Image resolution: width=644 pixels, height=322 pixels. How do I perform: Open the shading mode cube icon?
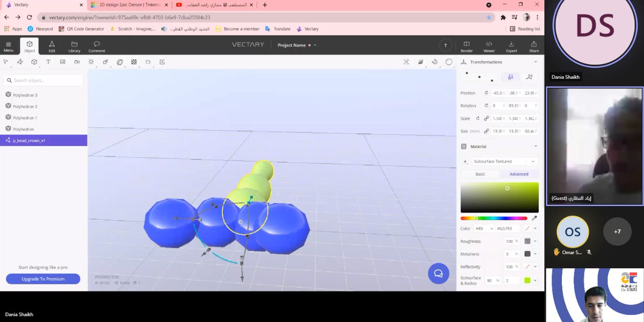point(420,62)
